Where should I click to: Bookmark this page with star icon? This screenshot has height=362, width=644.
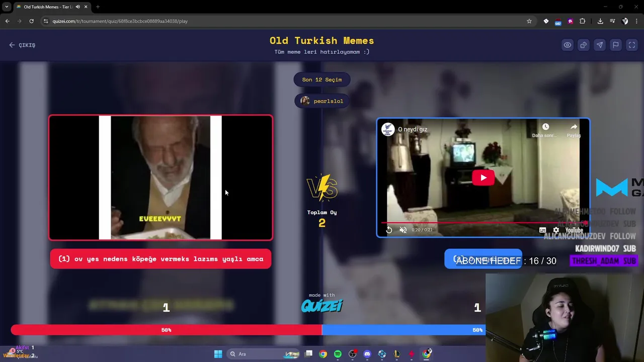529,21
